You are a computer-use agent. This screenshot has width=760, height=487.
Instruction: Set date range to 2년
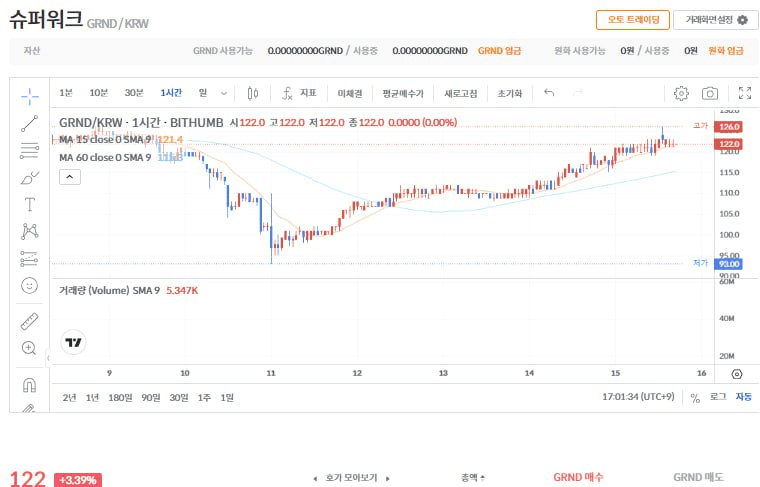pyautogui.click(x=69, y=397)
